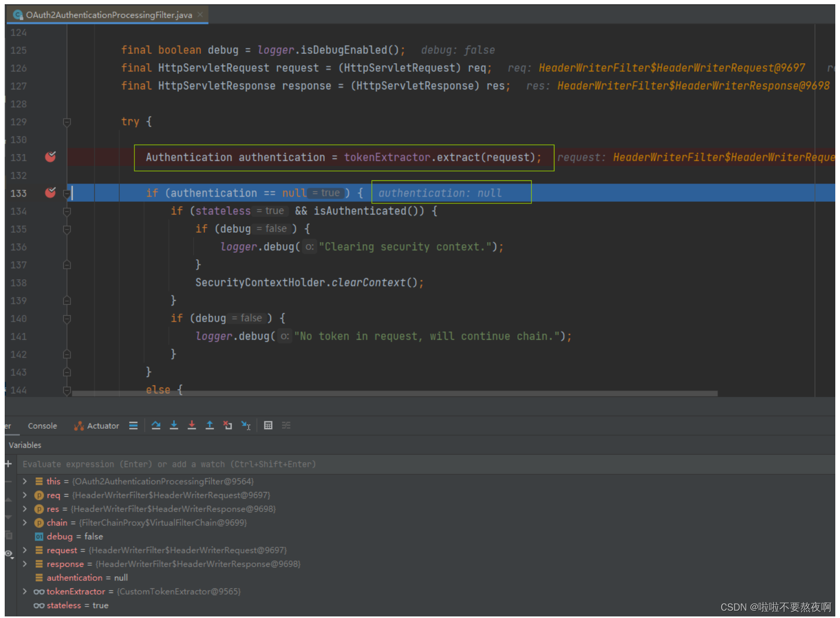Click the Drop Frame icon
This screenshot has height=618, width=840.
228,426
